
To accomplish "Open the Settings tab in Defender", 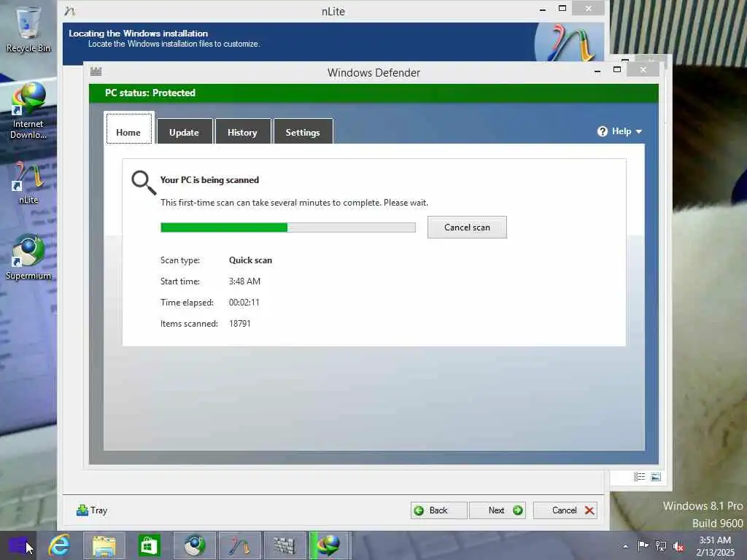I will [303, 131].
